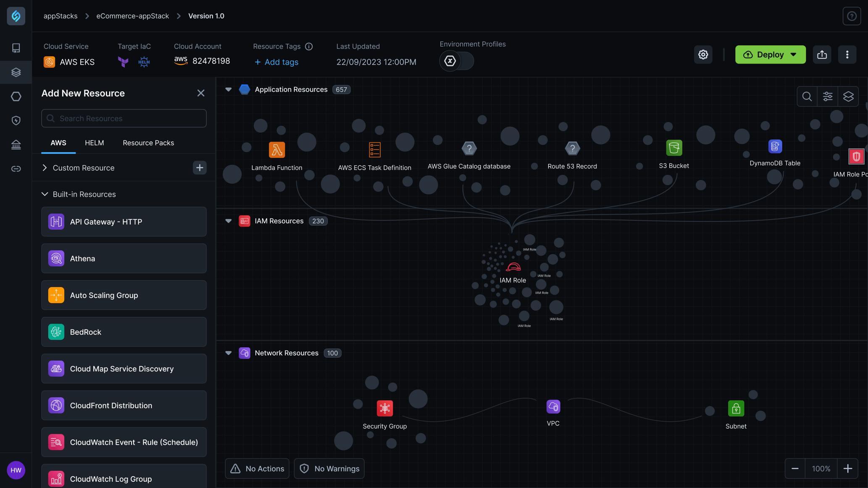Add the API Gateway - HTTP resource
Viewport: 868px width, 488px height.
tap(124, 222)
